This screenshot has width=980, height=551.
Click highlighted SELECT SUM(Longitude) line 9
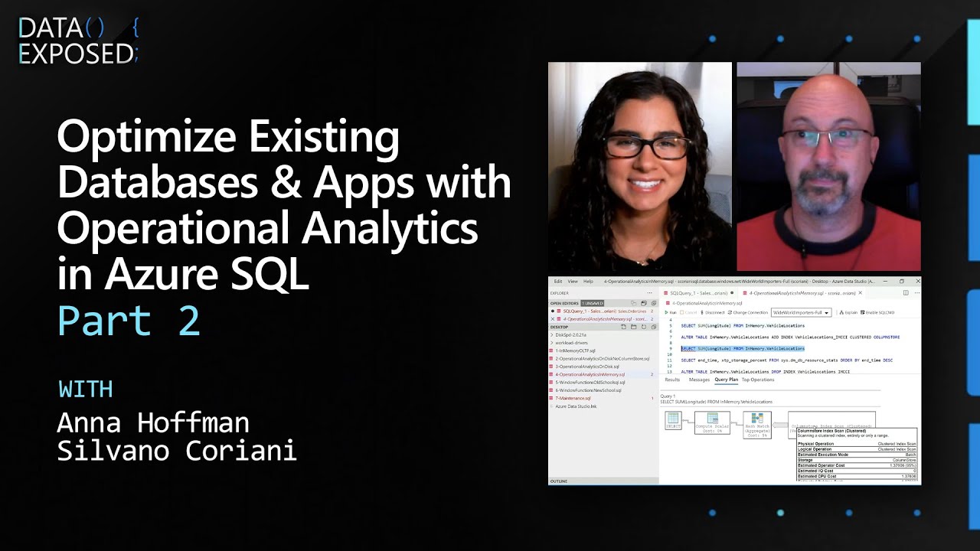(743, 348)
